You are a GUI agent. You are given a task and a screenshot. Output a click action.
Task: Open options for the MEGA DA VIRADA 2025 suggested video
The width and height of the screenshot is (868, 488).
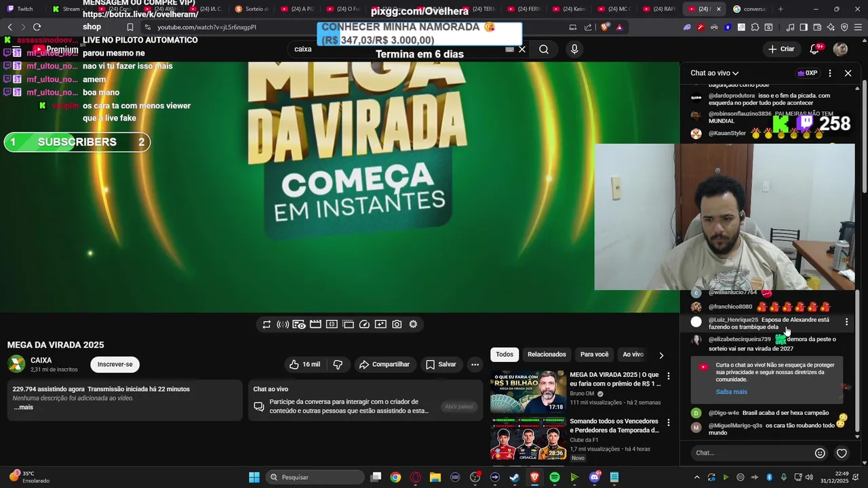[x=668, y=375]
